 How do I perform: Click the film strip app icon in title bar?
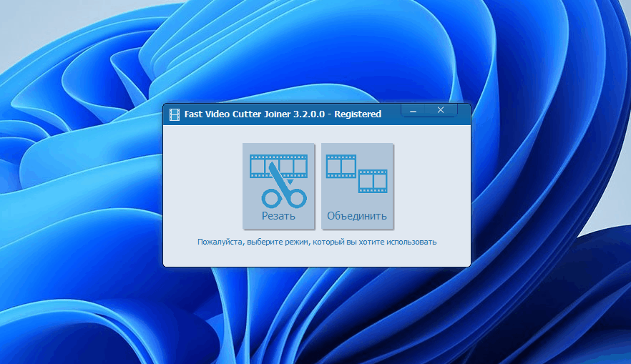tap(175, 114)
